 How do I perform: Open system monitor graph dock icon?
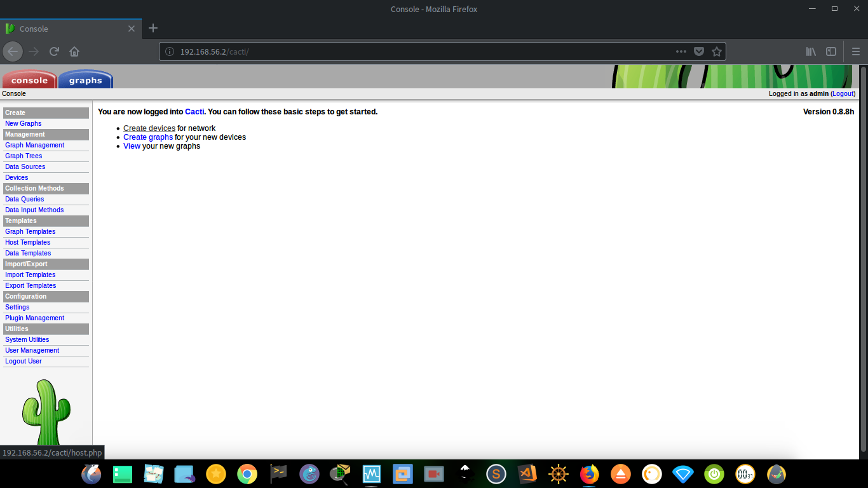(x=372, y=474)
